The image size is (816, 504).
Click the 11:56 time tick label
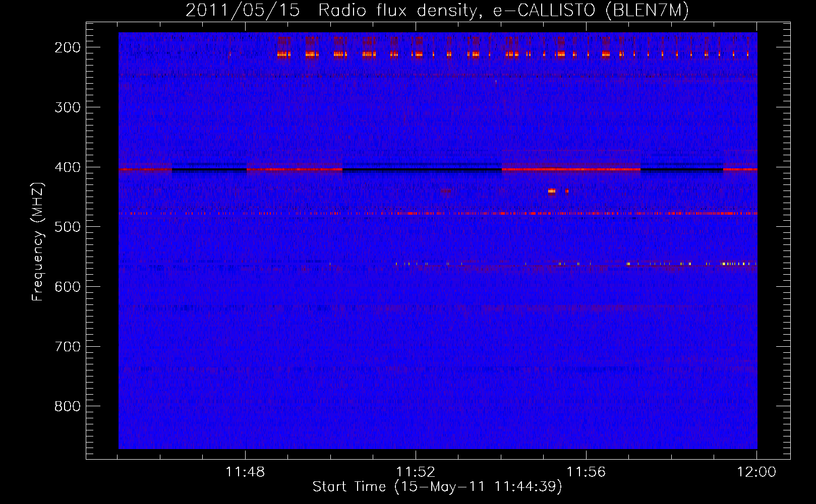(x=586, y=472)
